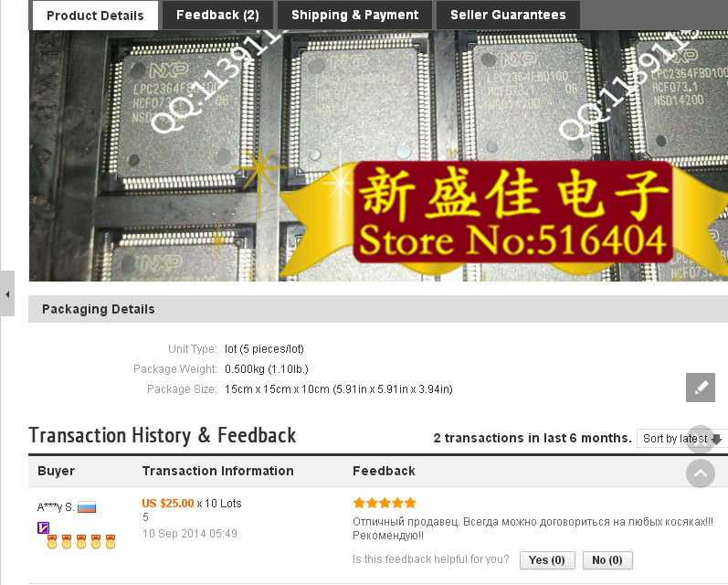Switch to the Feedback (2) tab
Screen dimensions: 728x585
(x=217, y=16)
